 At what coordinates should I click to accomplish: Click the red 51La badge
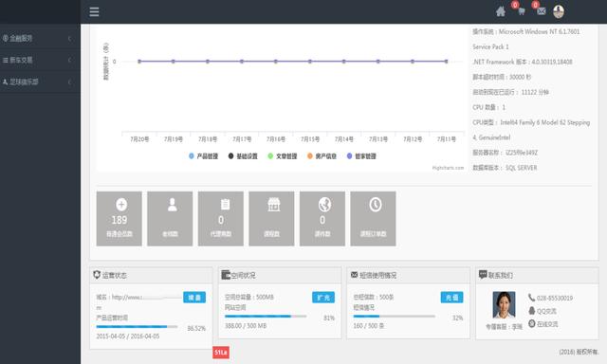click(221, 353)
